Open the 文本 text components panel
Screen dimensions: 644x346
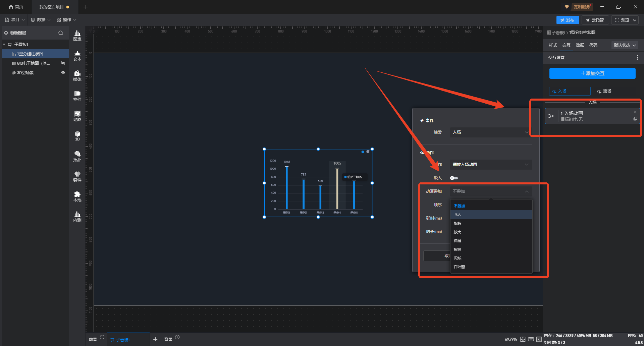(77, 56)
